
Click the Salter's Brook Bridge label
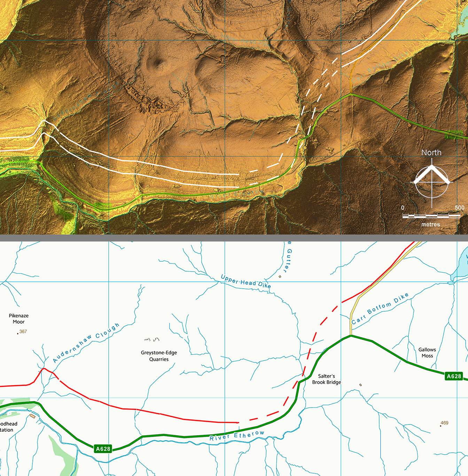tap(327, 379)
